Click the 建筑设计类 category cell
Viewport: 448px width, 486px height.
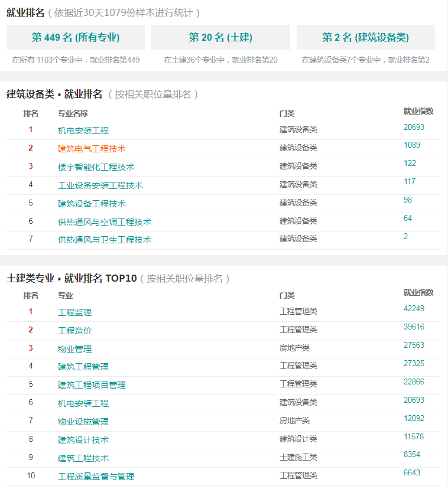298,439
